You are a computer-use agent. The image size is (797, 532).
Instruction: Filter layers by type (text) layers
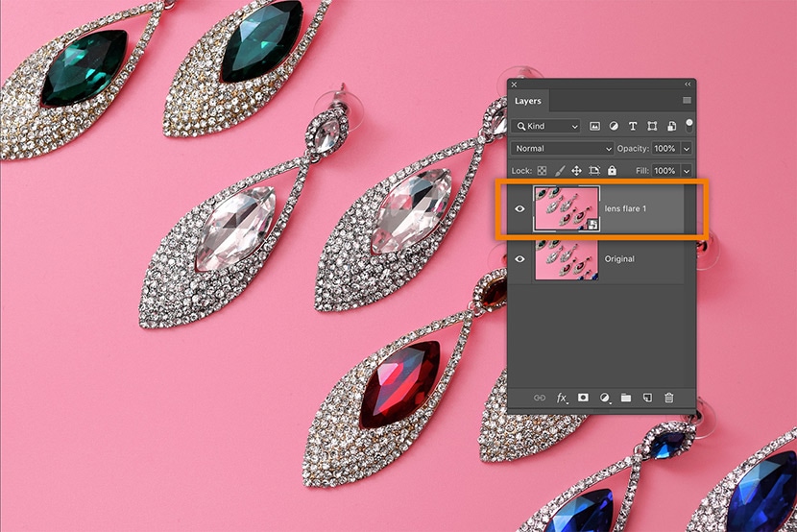pyautogui.click(x=633, y=126)
